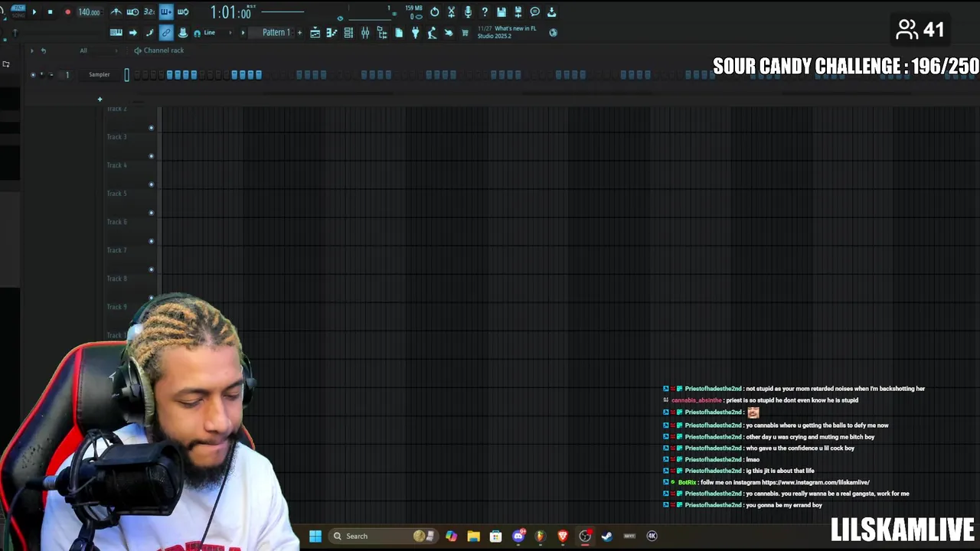The image size is (980, 551).
Task: Open the tempo tapper icon
Action: click(432, 33)
